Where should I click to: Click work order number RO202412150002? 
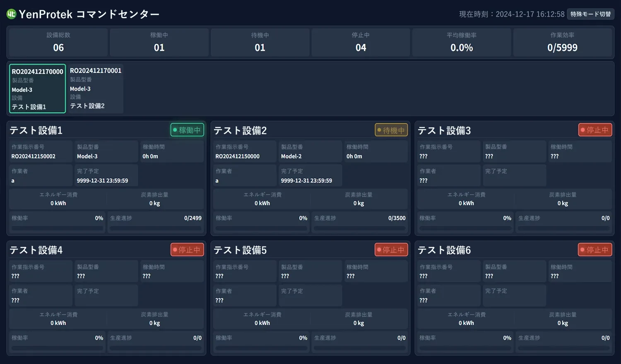tap(34, 156)
